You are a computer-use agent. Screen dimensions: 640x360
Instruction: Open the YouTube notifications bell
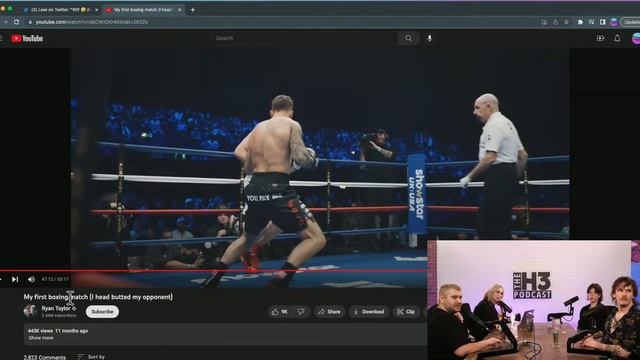tap(617, 38)
